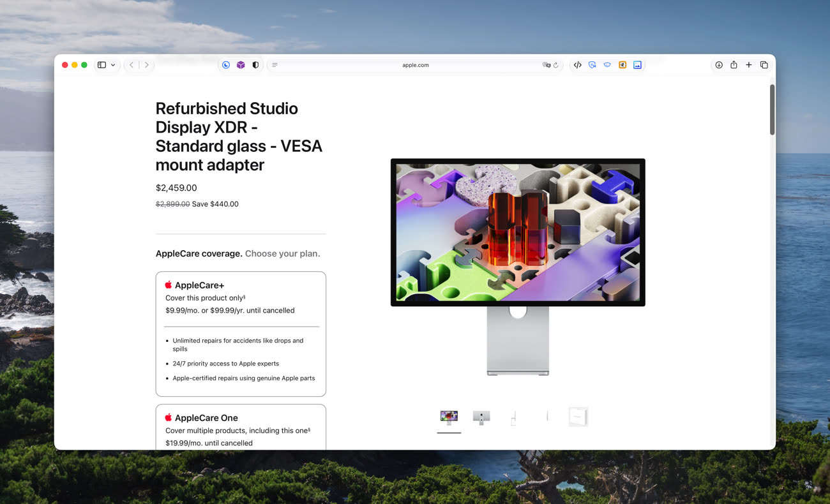Open the page menu in the address bar
The width and height of the screenshot is (830, 504).
275,65
